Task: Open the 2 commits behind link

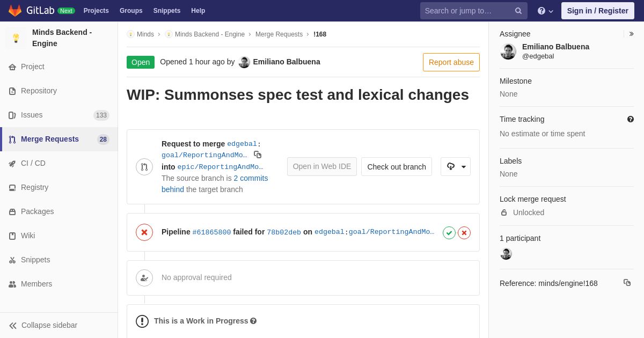Action: [x=215, y=183]
